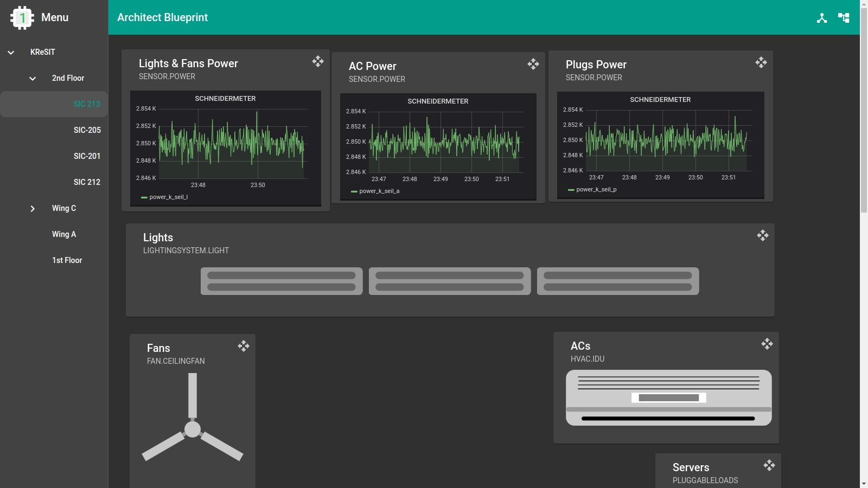Screen dimensions: 868x488
Task: Click the move handle on the Lights panel
Action: [763, 235]
